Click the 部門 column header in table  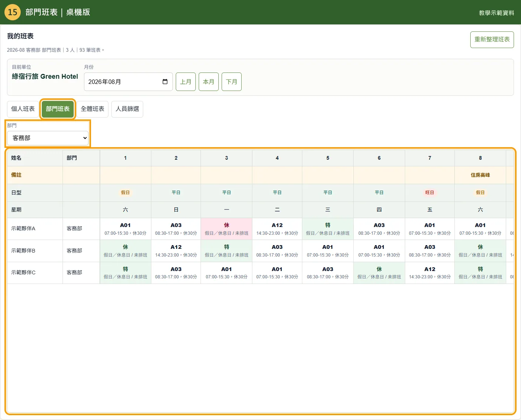click(x=81, y=158)
